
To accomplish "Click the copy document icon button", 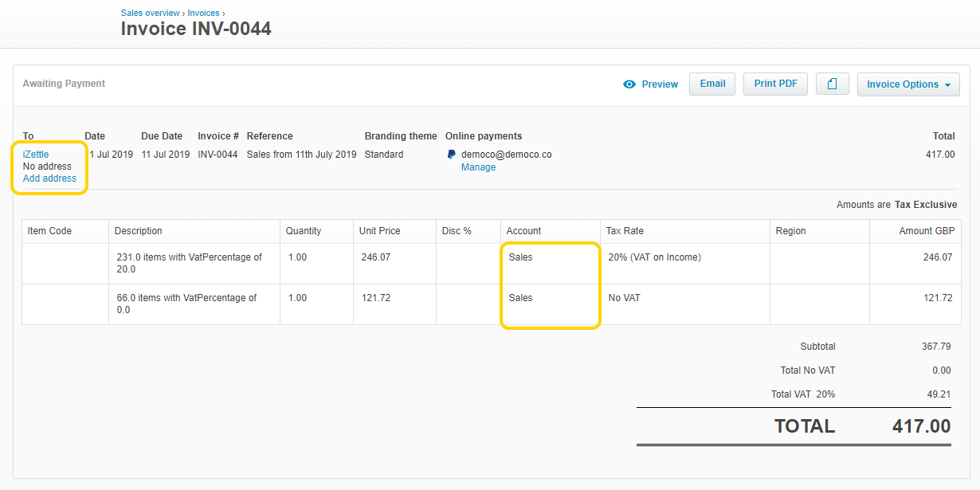I will pyautogui.click(x=832, y=84).
